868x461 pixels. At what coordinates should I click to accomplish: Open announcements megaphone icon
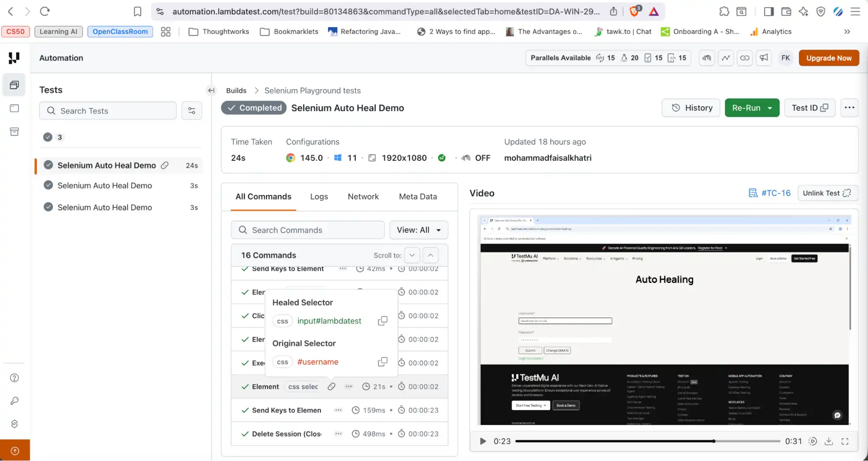(764, 58)
